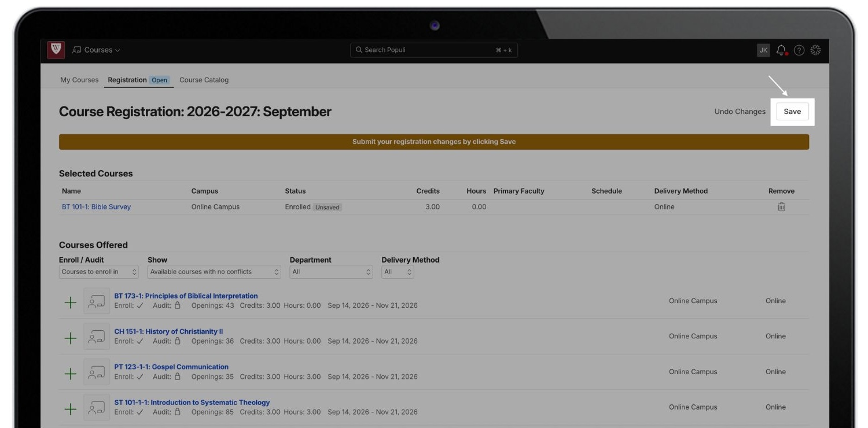Click the enroll checkmark for BT 173-1
Viewport: 868px width, 428px height.
click(x=140, y=306)
